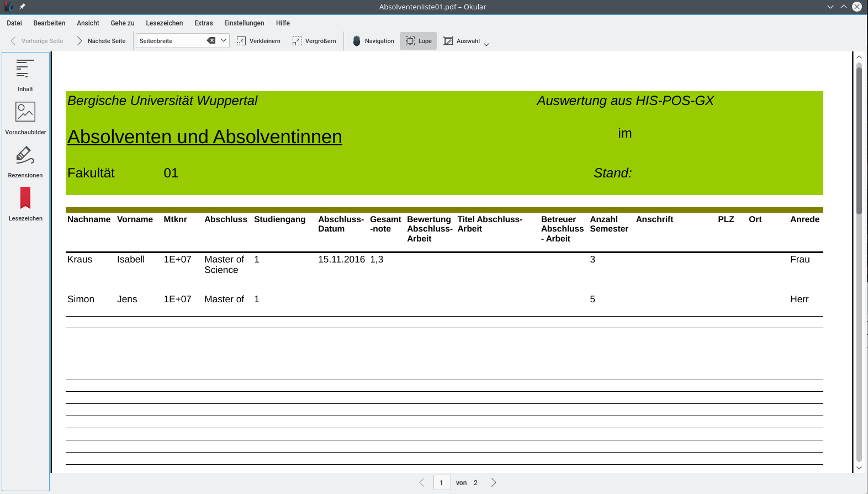The image size is (868, 494).
Task: Open the Rezensionen annotations panel
Action: point(25,161)
